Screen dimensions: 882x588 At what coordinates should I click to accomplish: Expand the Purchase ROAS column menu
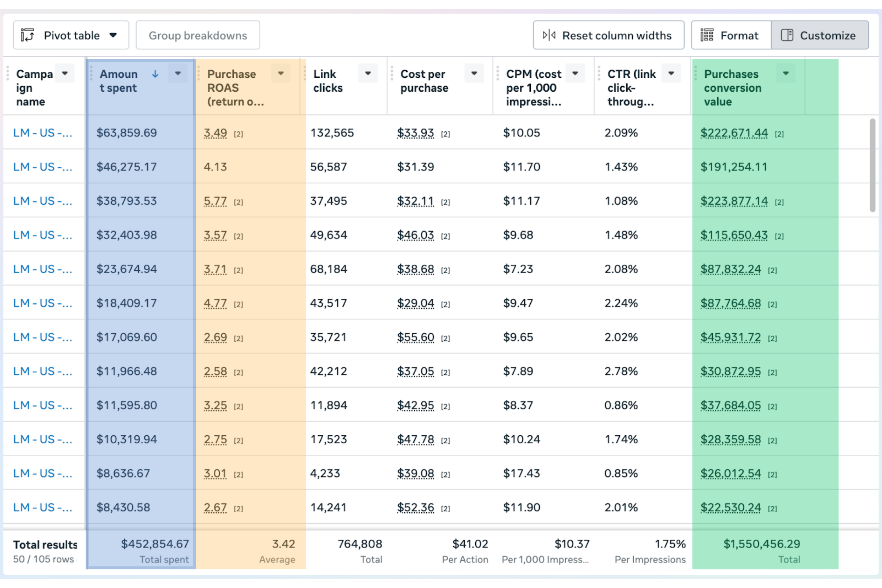pos(281,73)
